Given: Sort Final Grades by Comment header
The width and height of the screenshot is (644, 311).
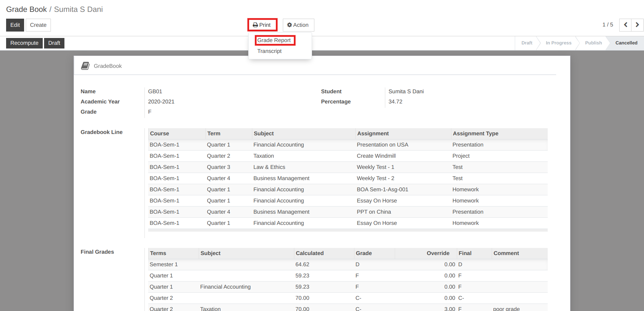Looking at the screenshot, I should pyautogui.click(x=520, y=253).
